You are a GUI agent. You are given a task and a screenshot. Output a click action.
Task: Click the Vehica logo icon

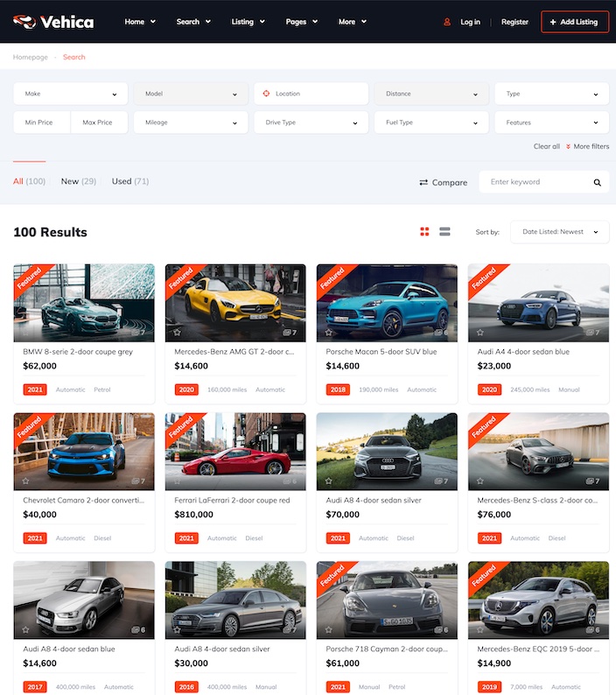click(x=24, y=21)
